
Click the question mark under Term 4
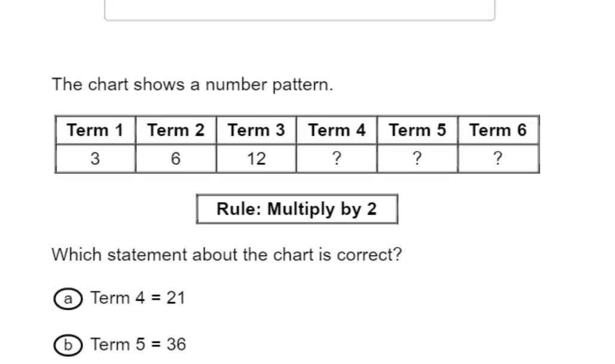tap(336, 158)
